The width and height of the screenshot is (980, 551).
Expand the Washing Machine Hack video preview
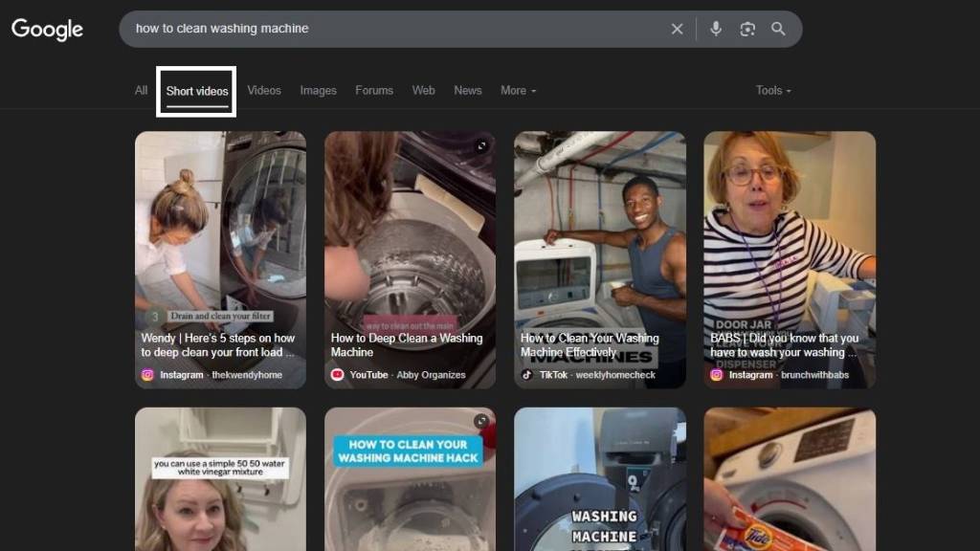481,422
